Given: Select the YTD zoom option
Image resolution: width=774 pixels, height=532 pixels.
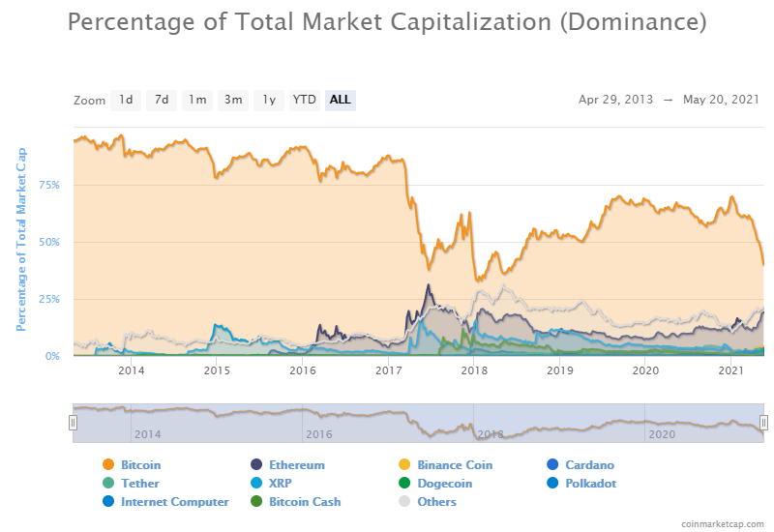Looking at the screenshot, I should (305, 100).
